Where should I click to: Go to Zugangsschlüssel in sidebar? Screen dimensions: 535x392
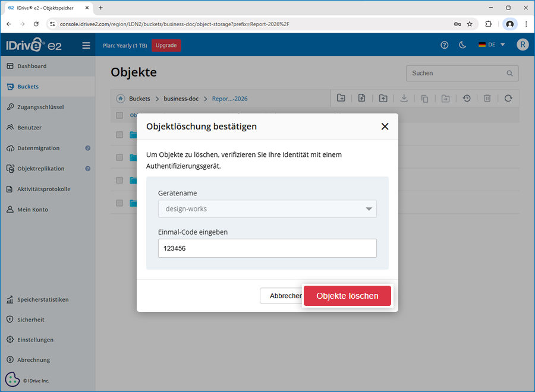point(40,107)
